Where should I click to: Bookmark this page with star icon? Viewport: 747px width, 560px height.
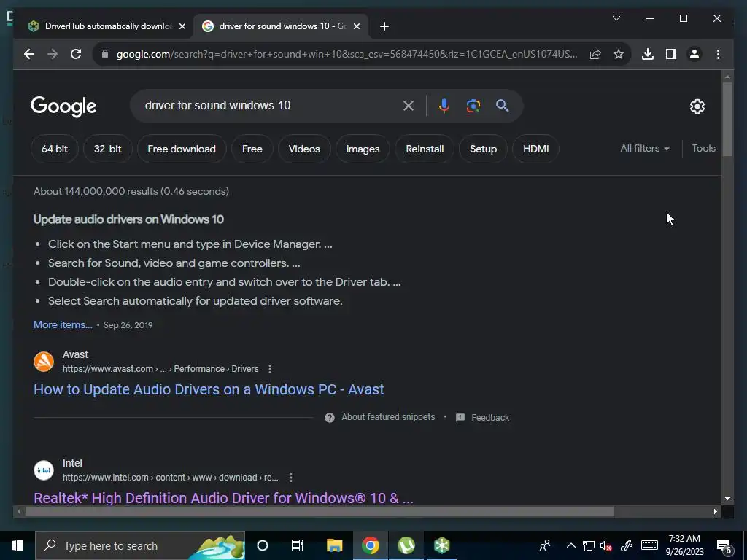619,54
